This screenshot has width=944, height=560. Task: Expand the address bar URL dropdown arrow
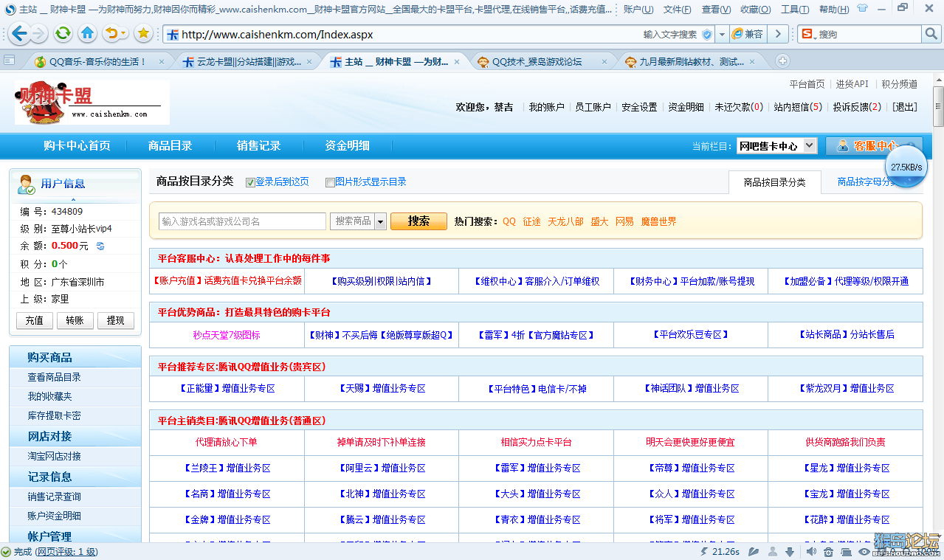(x=721, y=34)
